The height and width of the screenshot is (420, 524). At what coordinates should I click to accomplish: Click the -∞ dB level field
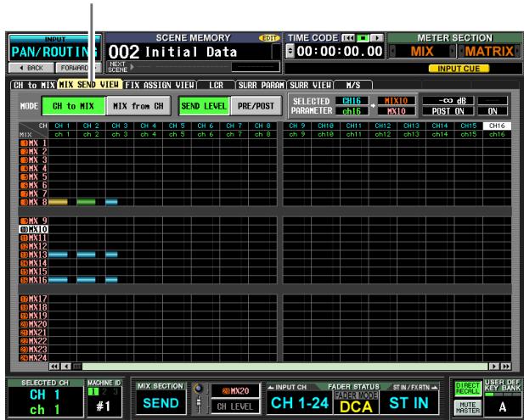[448, 100]
